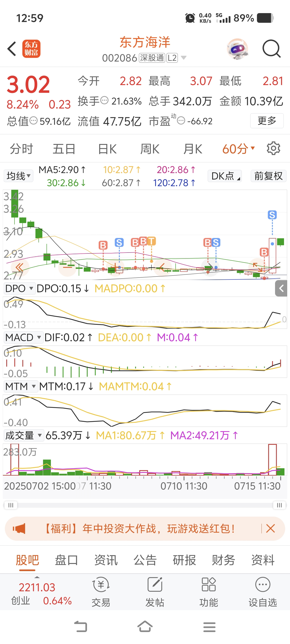This screenshot has width=290, height=644.
Task: Switch to 周K chart tab
Action: coord(150,149)
